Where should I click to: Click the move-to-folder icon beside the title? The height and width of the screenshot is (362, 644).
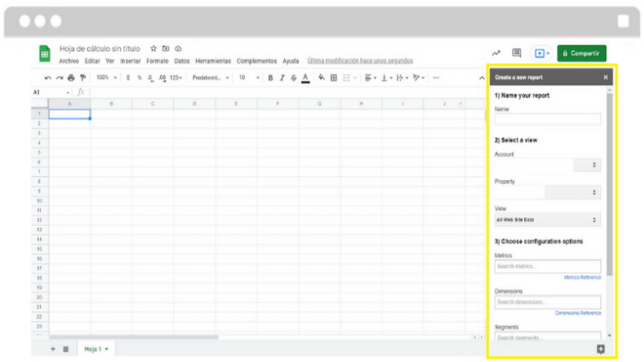pyautogui.click(x=165, y=48)
